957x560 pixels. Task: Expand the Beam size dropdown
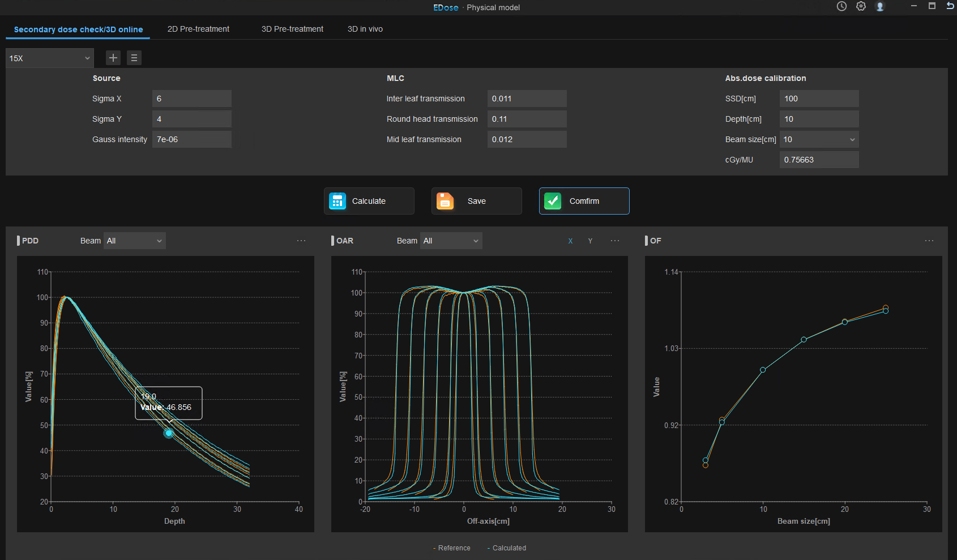(819, 139)
